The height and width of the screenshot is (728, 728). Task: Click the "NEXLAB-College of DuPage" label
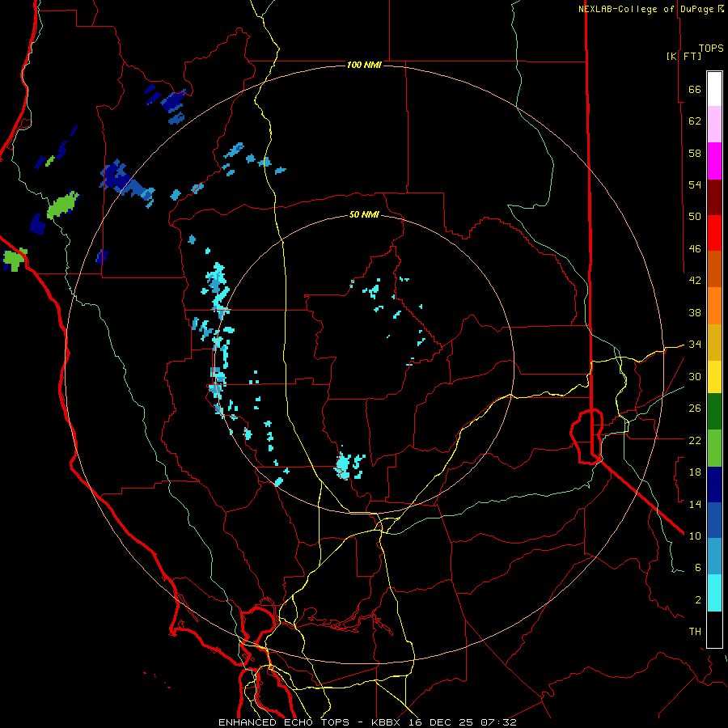(x=646, y=9)
